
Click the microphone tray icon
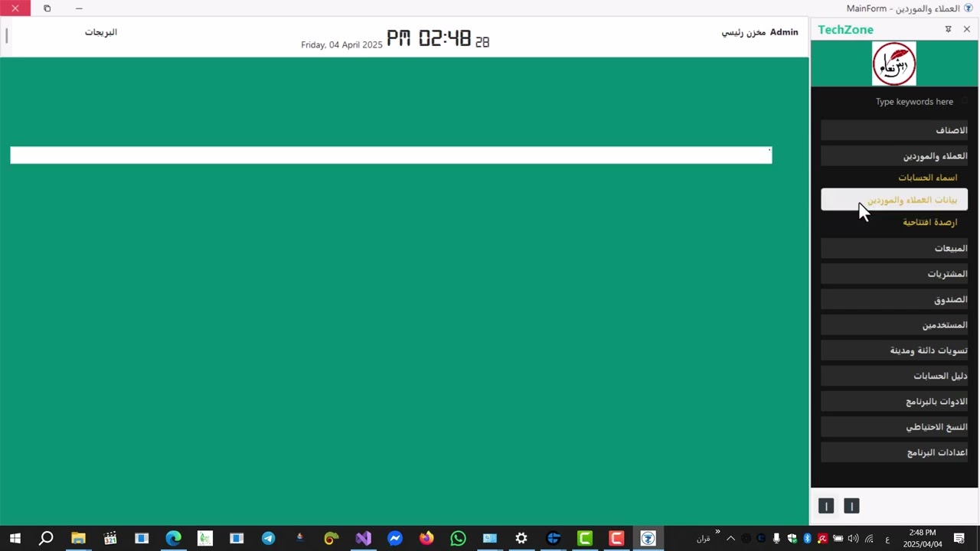pos(776,539)
